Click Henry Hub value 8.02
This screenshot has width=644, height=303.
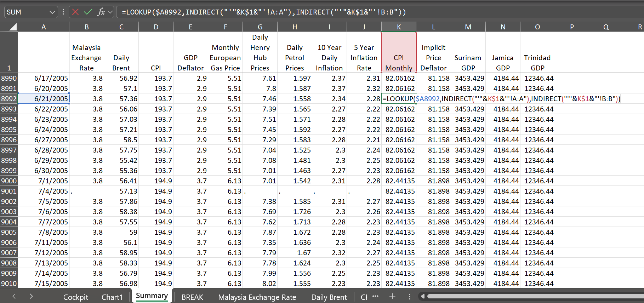coord(260,284)
